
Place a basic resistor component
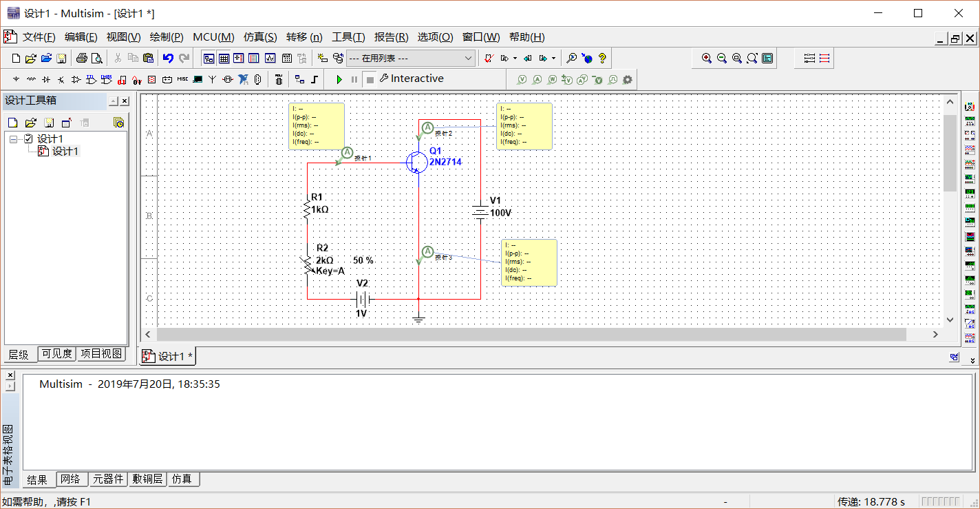click(32, 79)
